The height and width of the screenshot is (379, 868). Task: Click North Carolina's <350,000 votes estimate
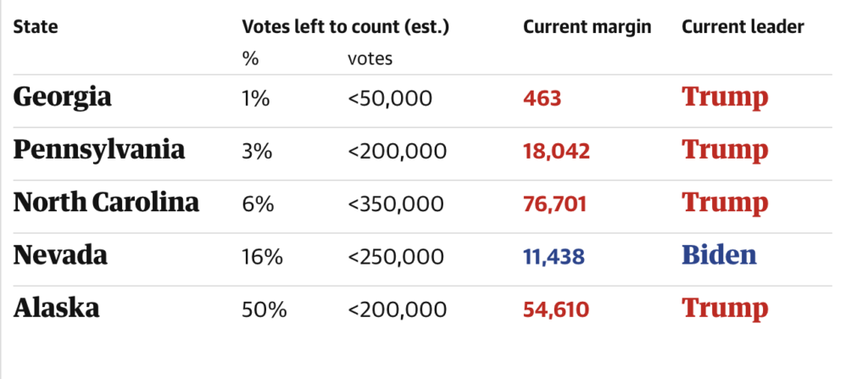396,203
